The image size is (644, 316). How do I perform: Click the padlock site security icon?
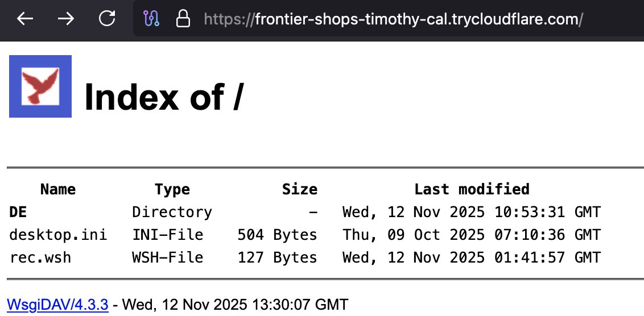tap(183, 20)
